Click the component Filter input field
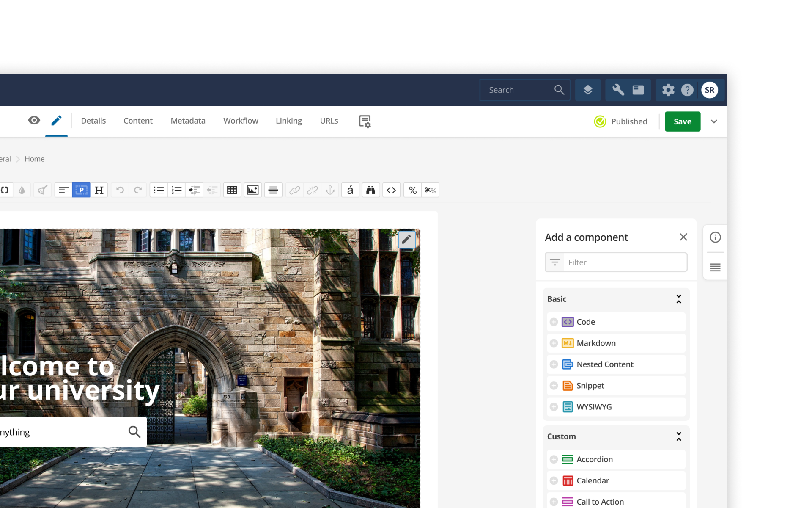Screen dimensions: 812x508 [625, 262]
